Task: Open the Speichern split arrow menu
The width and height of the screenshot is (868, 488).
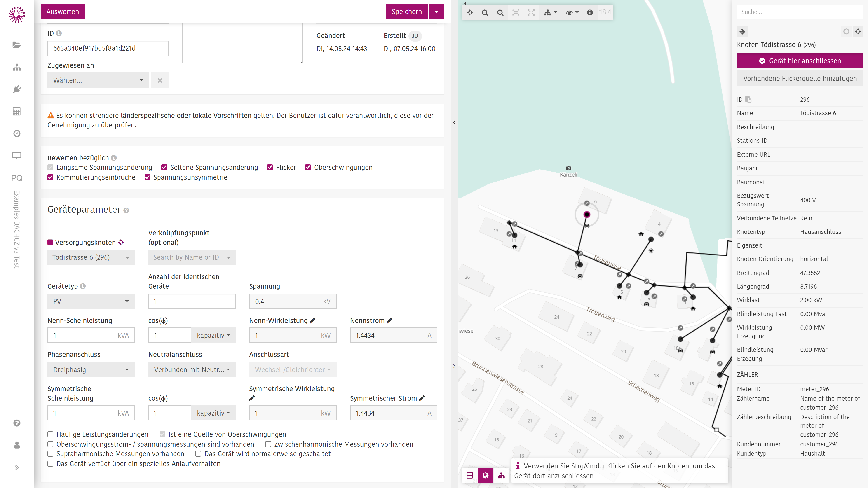Action: coord(436,12)
